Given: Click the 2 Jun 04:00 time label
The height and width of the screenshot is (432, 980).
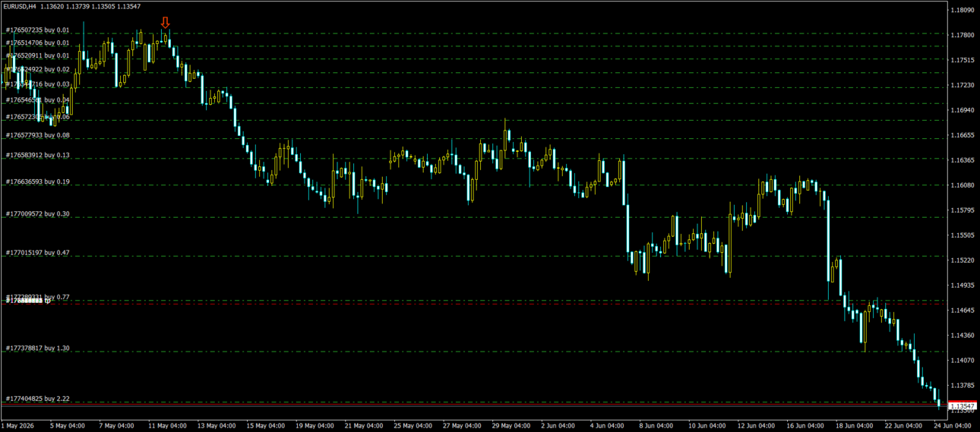Looking at the screenshot, I should point(557,426).
